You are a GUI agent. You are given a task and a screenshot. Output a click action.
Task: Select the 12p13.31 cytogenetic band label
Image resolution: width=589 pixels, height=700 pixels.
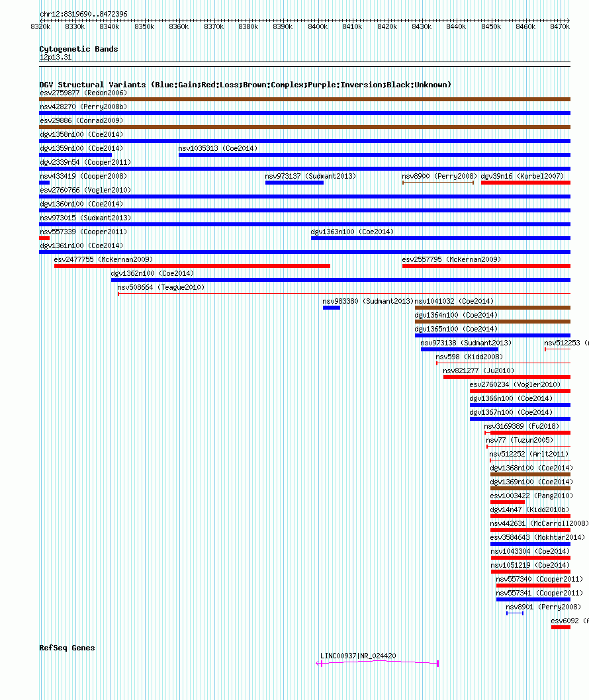click(x=56, y=57)
